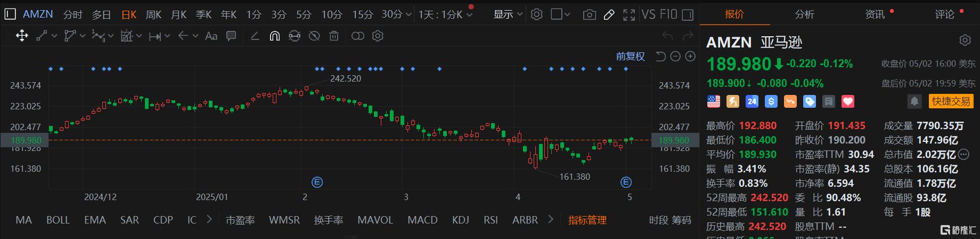Image resolution: width=980 pixels, height=239 pixels.
Task: Expand the line tool options arrow
Action: pos(53,36)
